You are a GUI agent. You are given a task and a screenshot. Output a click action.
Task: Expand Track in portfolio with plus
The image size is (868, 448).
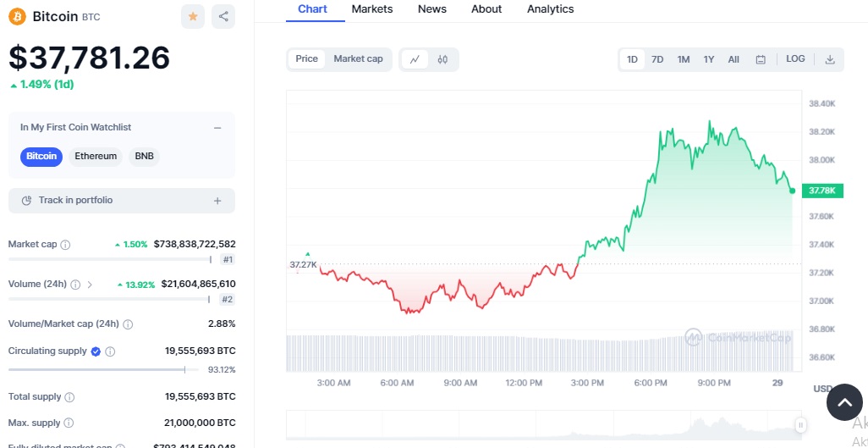(217, 201)
